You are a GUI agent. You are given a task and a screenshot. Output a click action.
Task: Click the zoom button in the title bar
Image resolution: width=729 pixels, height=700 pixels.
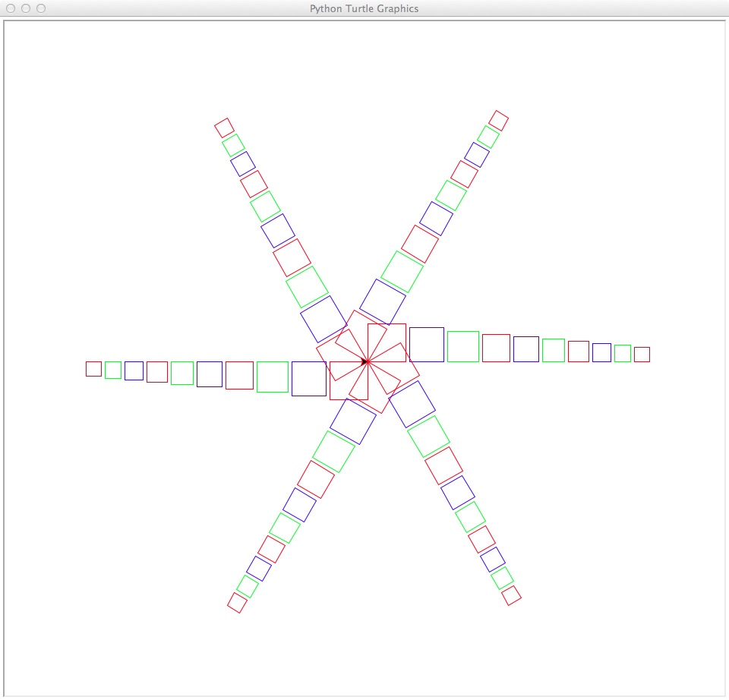tap(41, 8)
